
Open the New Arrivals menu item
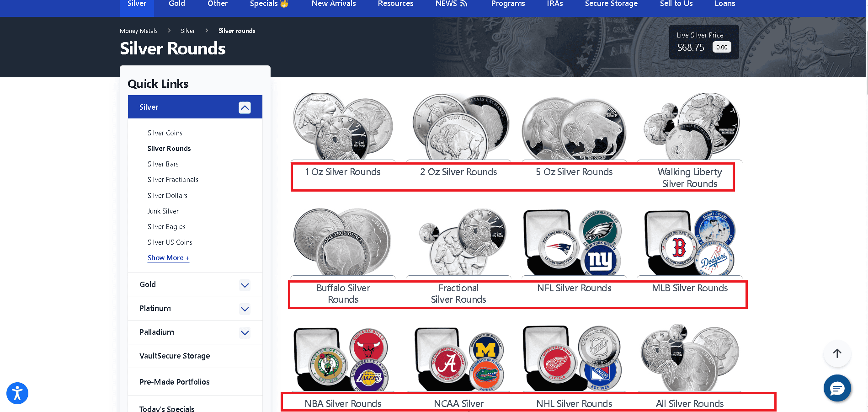coord(334,4)
